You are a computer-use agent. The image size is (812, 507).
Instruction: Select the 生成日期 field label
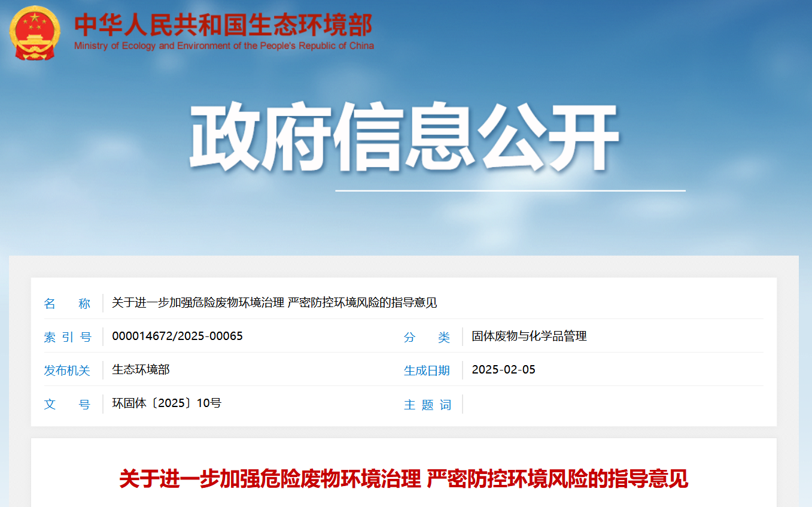click(427, 371)
